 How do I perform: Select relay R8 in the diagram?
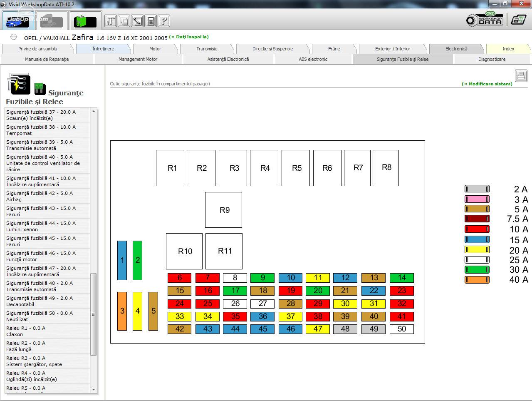coord(386,168)
